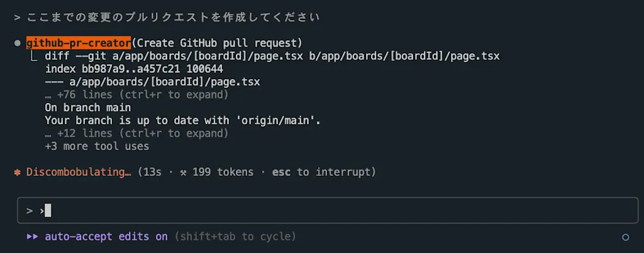Click the chevron before Japanese prompt text
This screenshot has height=253, width=644.
[17, 18]
